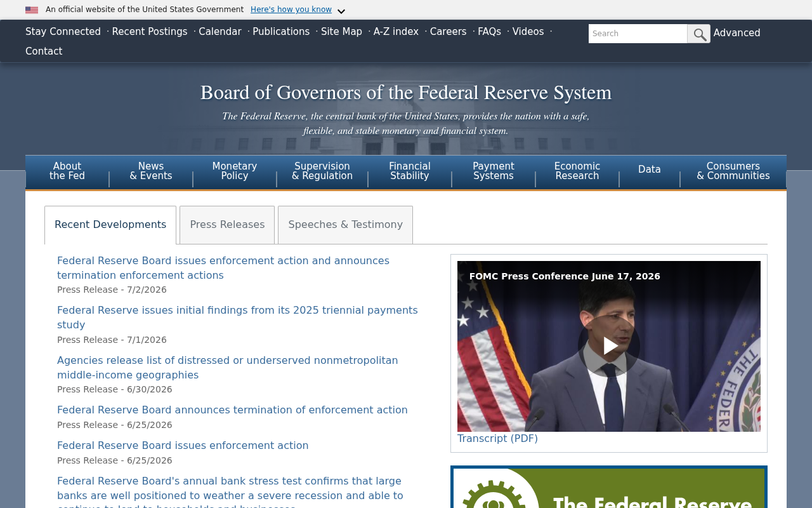The image size is (812, 508).
Task: Click the search magnifier icon button
Action: (698, 34)
